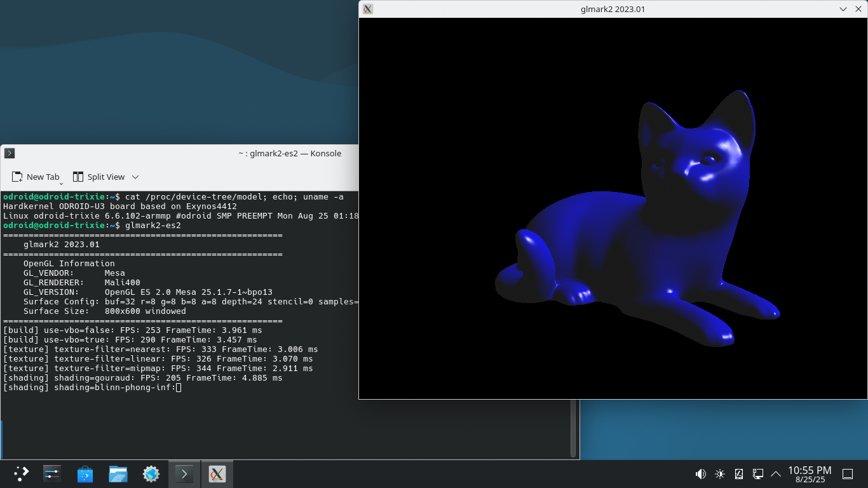The height and width of the screenshot is (488, 868).
Task: Expand hidden system tray icons arrow
Action: pyautogui.click(x=776, y=474)
